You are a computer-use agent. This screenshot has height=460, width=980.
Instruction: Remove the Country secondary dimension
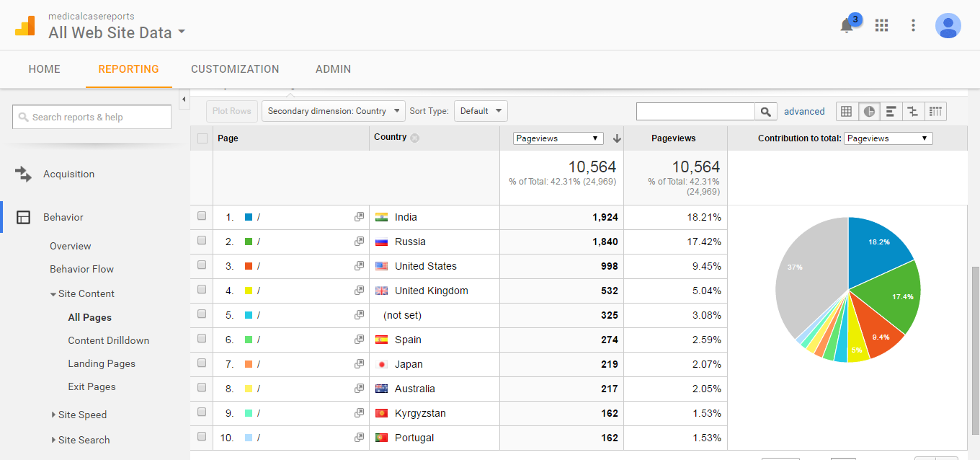click(x=415, y=138)
